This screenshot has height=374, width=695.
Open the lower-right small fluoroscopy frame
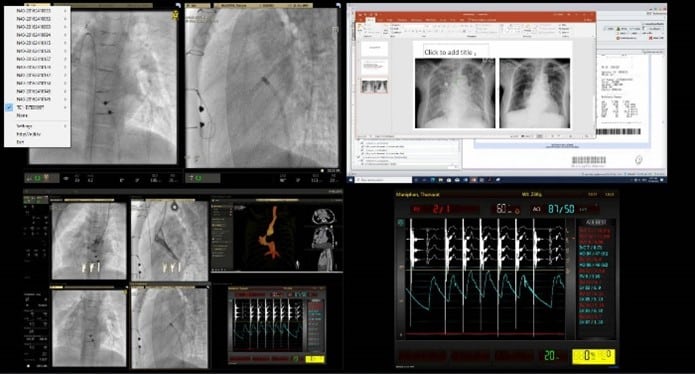[169, 328]
